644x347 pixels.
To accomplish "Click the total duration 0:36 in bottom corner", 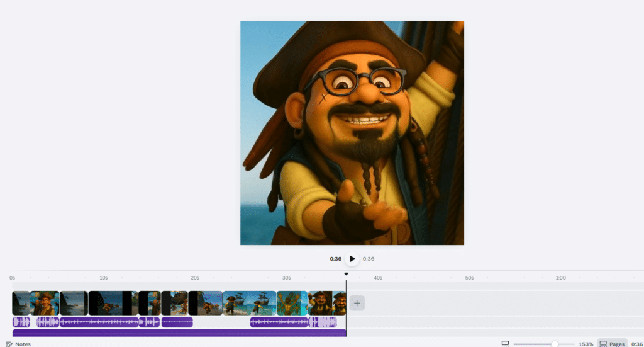I will coord(636,344).
